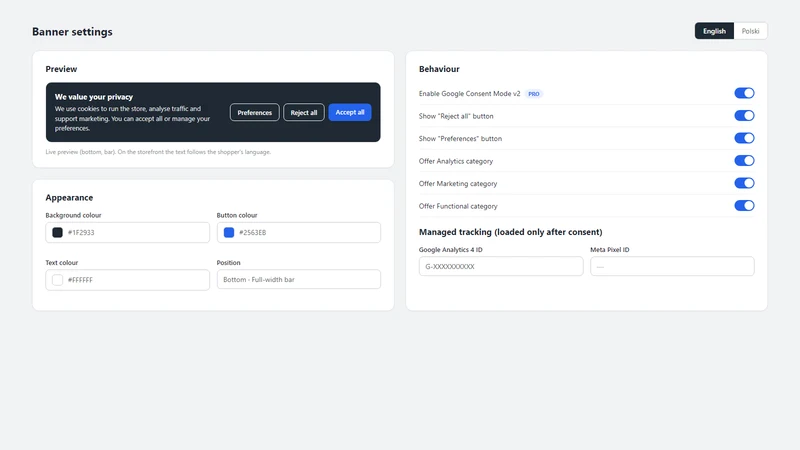The image size is (800, 450).
Task: Click Accept all in banner preview
Action: tap(349, 112)
